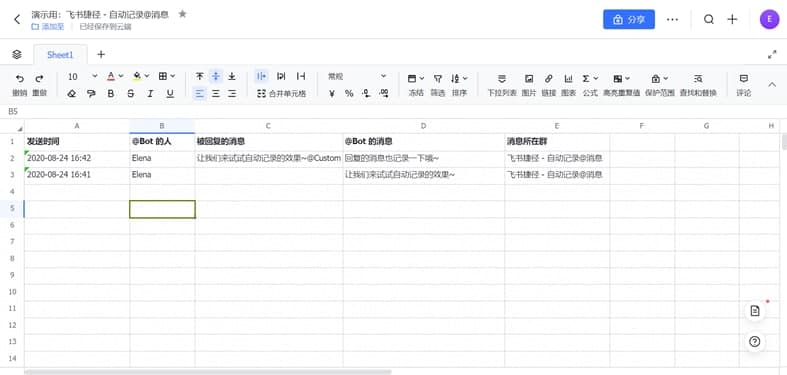Collapse the toolbar with up chevron
787x375 pixels.
point(772,84)
